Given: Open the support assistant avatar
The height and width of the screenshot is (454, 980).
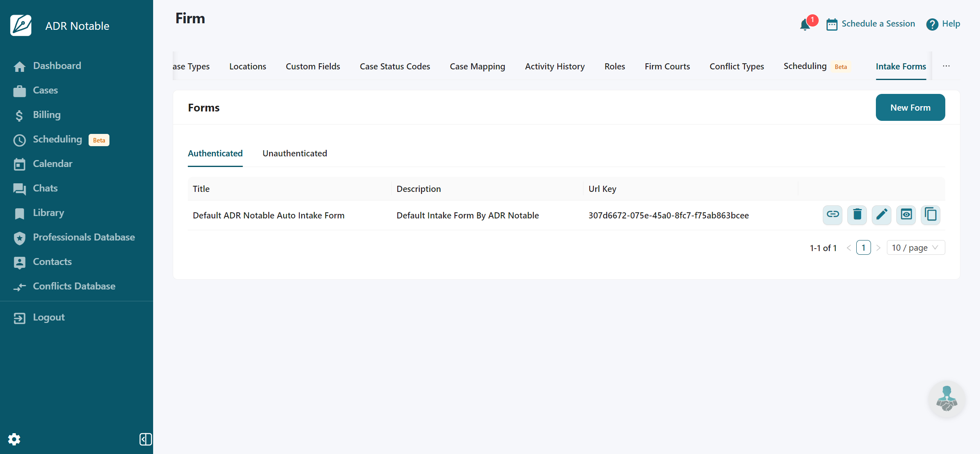Looking at the screenshot, I should point(947,399).
